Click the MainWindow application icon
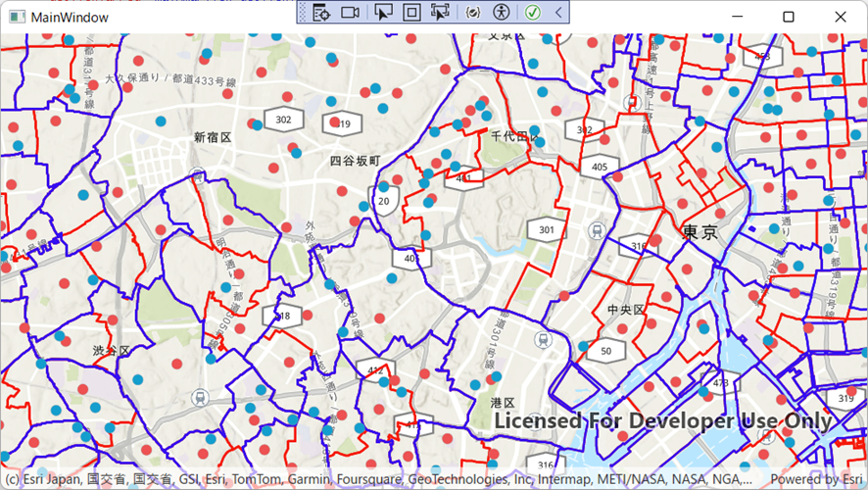The width and height of the screenshot is (868, 490). (18, 18)
